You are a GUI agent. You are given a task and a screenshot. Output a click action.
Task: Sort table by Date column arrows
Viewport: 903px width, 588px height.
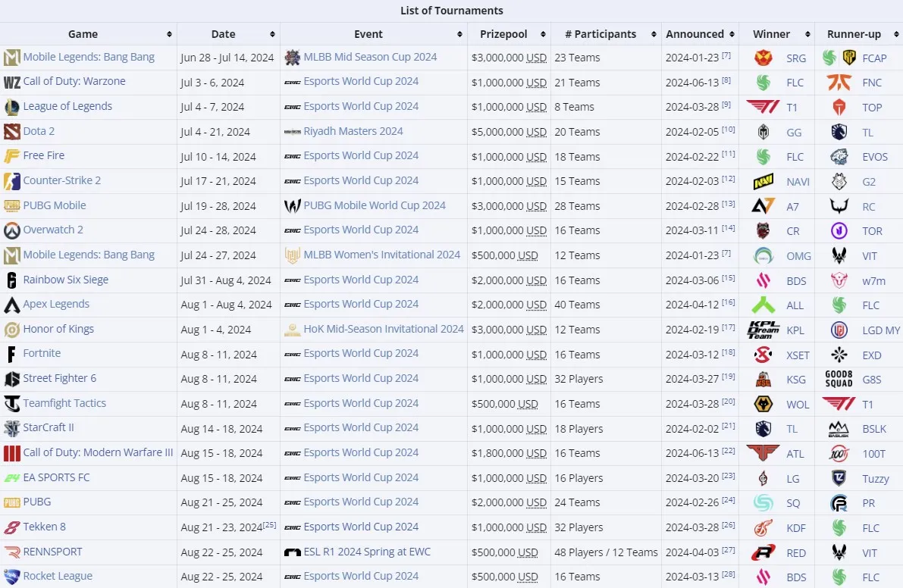(x=272, y=35)
